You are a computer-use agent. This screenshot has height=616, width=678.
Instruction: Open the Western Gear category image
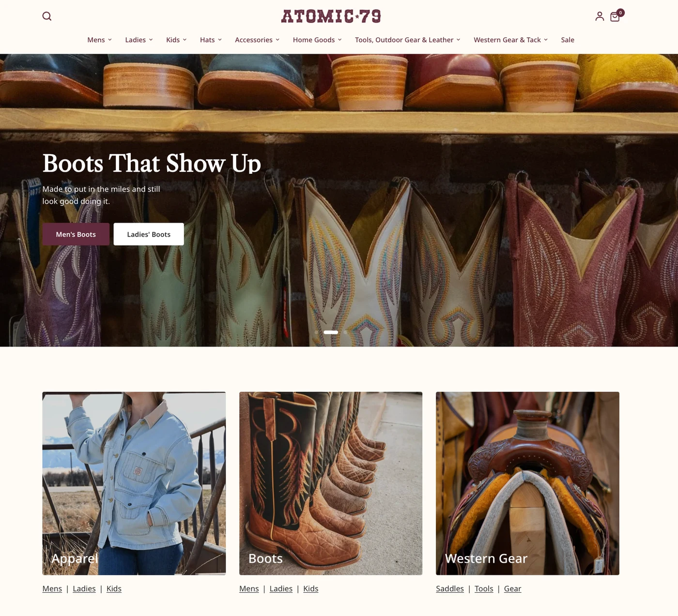(x=527, y=483)
